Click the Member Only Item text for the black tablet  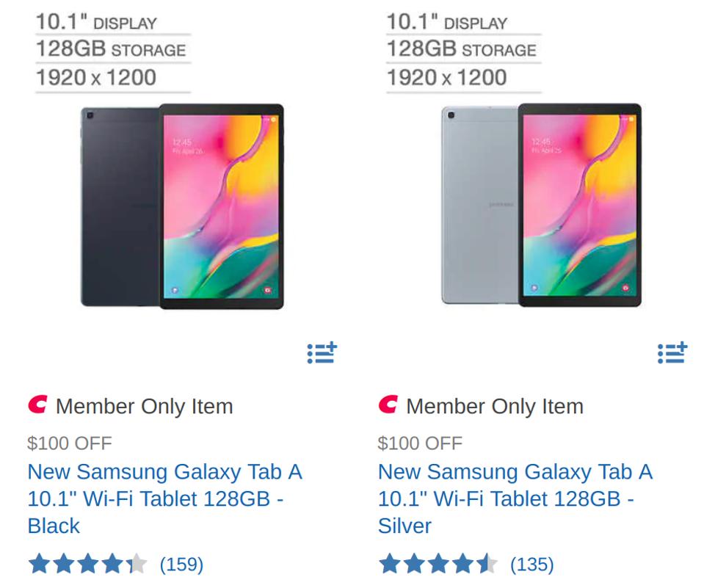(x=145, y=406)
